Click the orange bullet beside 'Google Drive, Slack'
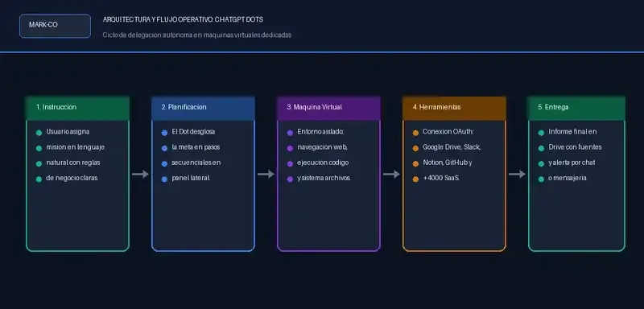Image resolution: width=644 pixels, height=309 pixels. click(x=415, y=148)
